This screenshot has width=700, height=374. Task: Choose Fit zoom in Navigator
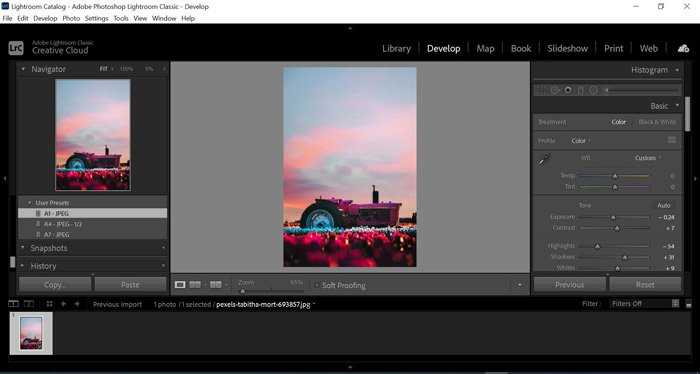[x=104, y=69]
